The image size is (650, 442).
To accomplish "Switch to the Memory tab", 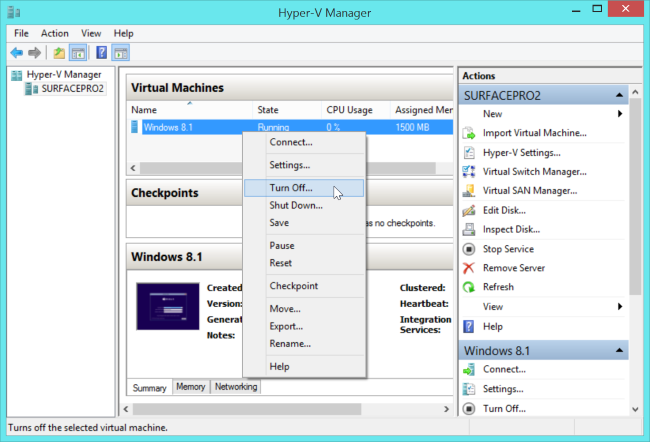I will (x=190, y=387).
